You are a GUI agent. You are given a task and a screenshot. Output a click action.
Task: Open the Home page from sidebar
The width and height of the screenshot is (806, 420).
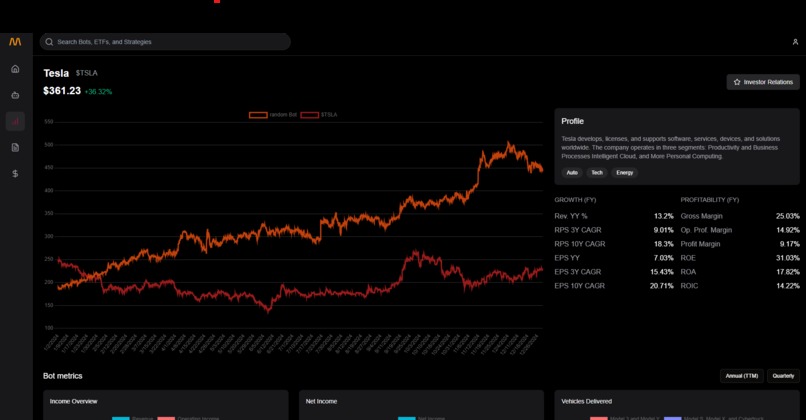(15, 69)
